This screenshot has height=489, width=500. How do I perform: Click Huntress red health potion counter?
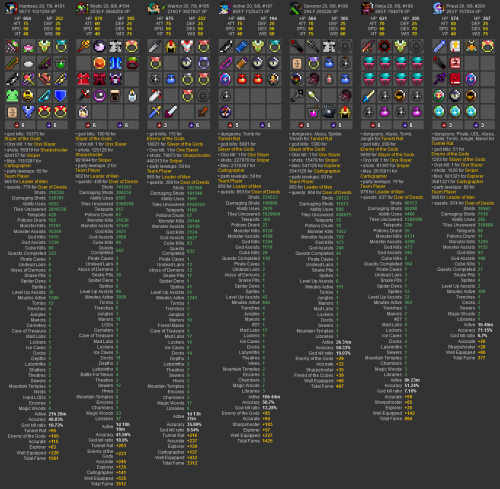point(20,125)
